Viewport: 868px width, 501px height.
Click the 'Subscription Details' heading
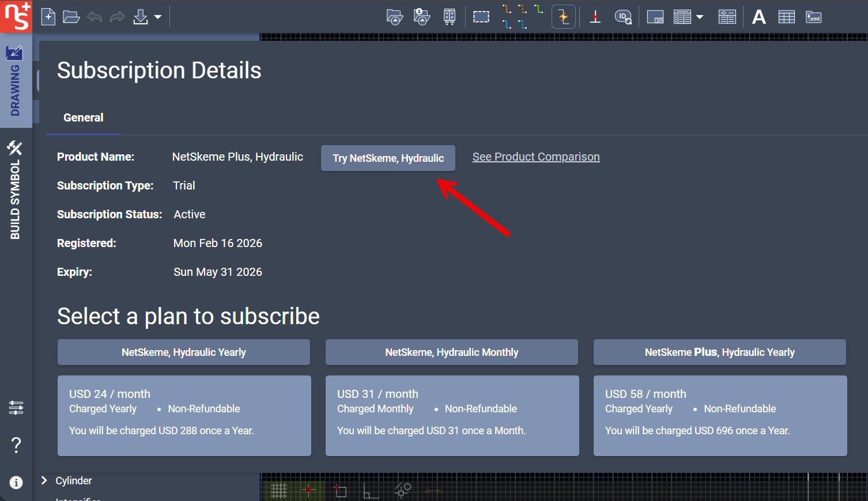click(x=159, y=70)
